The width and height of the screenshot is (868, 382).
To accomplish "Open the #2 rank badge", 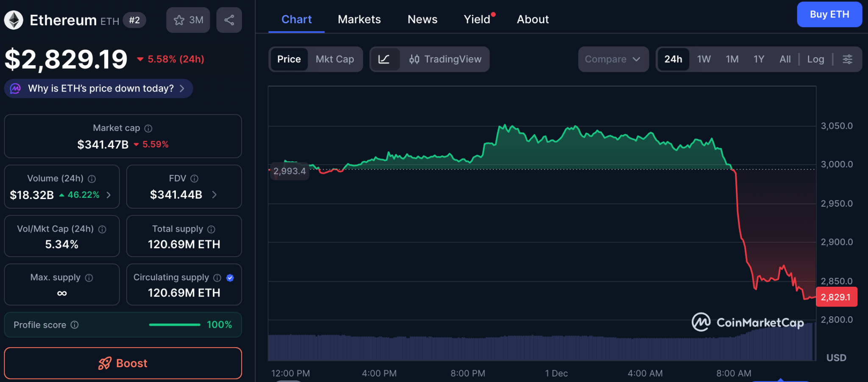I will tap(134, 20).
